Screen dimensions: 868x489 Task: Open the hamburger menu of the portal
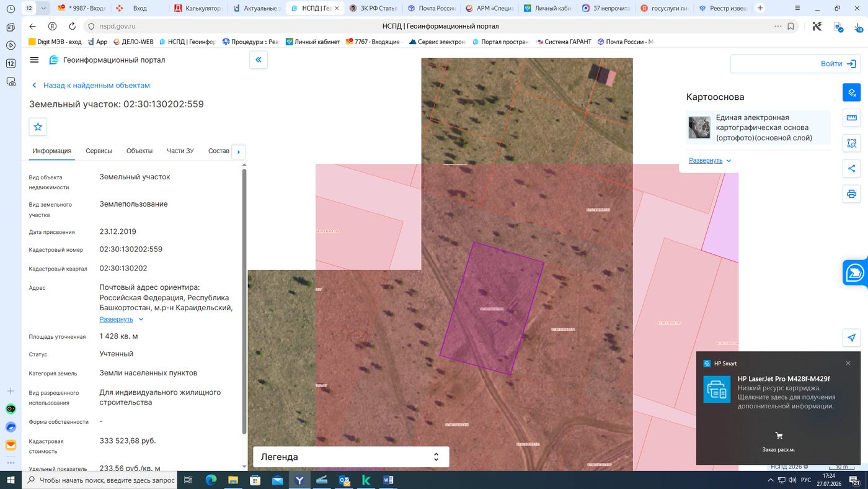[x=34, y=60]
